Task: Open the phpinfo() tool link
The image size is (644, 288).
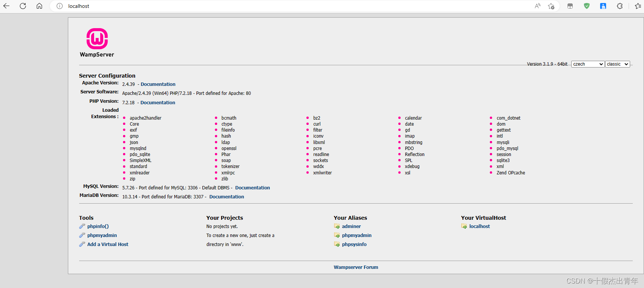Action: click(x=98, y=226)
